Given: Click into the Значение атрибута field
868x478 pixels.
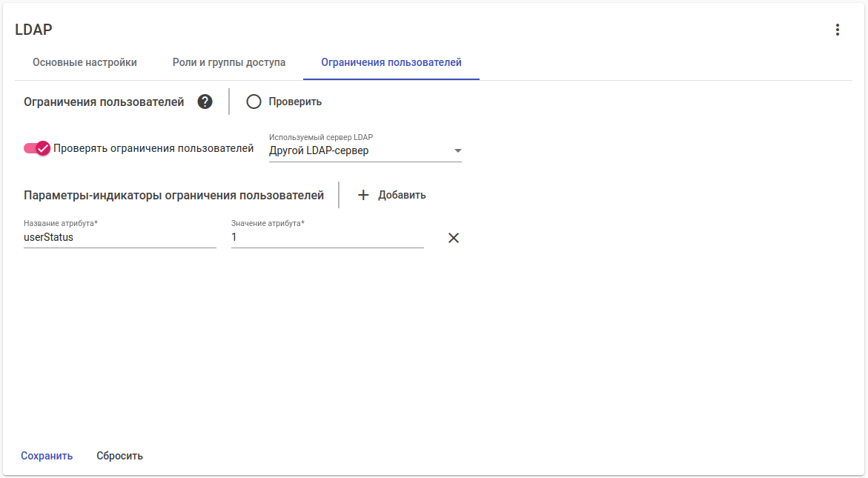Looking at the screenshot, I should 327,238.
